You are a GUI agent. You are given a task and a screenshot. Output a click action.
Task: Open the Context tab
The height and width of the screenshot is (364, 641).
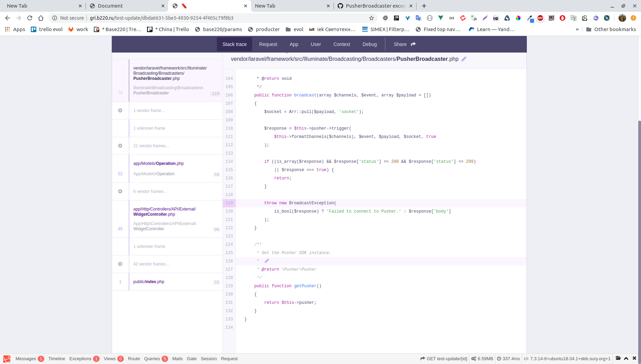(342, 44)
